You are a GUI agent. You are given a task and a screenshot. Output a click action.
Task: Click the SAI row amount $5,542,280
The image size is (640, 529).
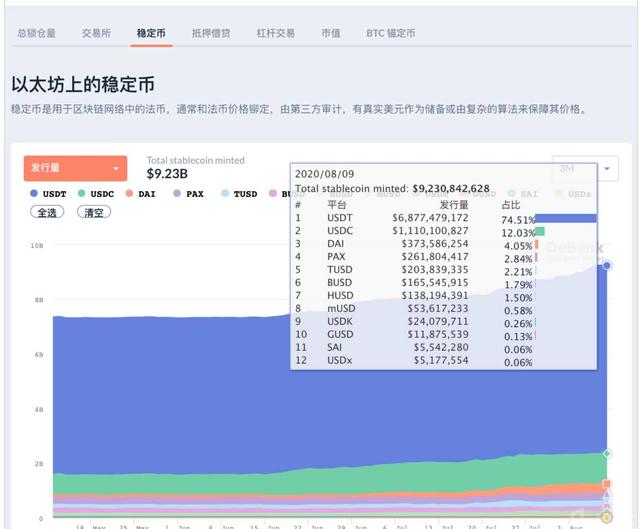point(441,347)
